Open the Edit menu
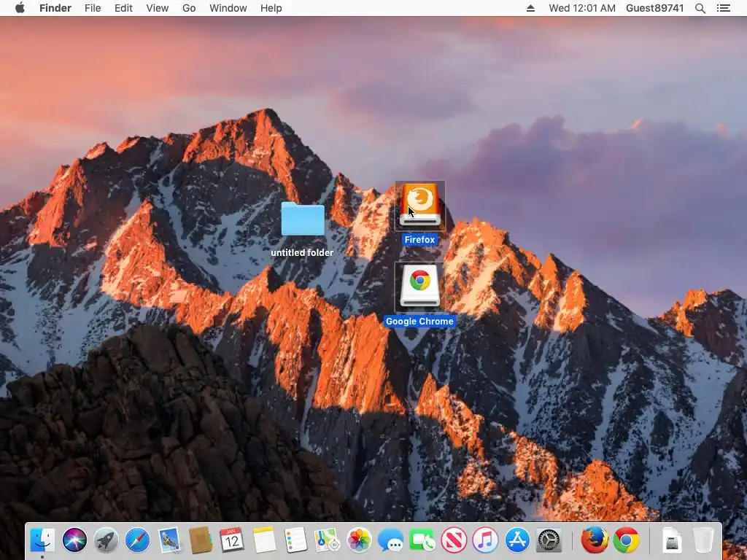 (x=123, y=8)
